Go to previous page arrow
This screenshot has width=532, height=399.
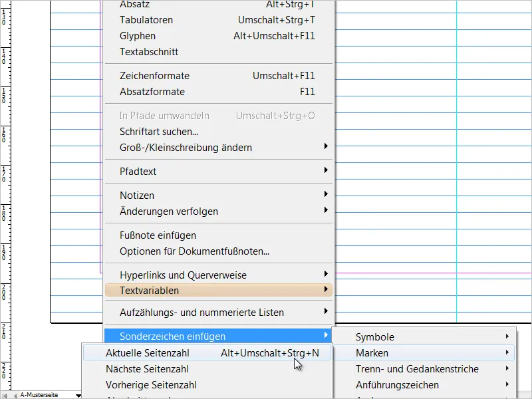click(15, 396)
